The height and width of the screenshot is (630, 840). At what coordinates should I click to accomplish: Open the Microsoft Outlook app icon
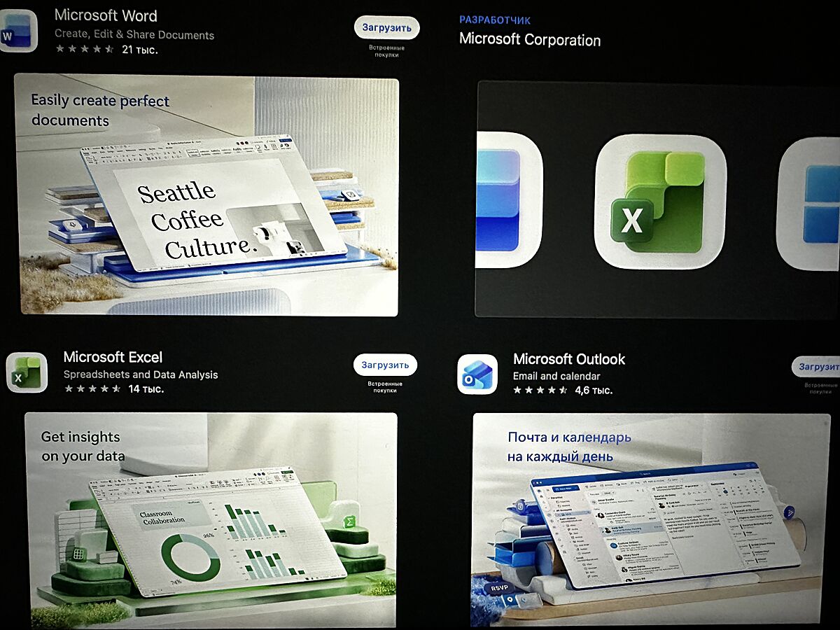pos(477,374)
